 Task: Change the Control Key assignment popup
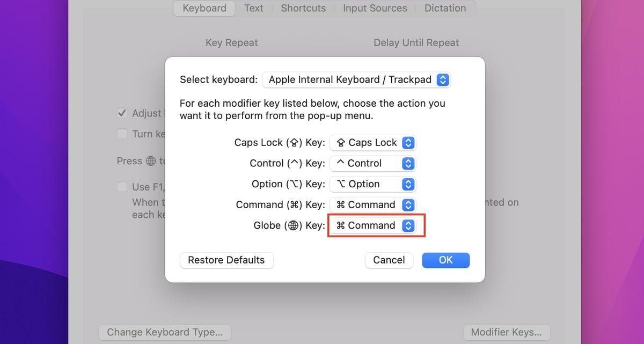point(373,163)
